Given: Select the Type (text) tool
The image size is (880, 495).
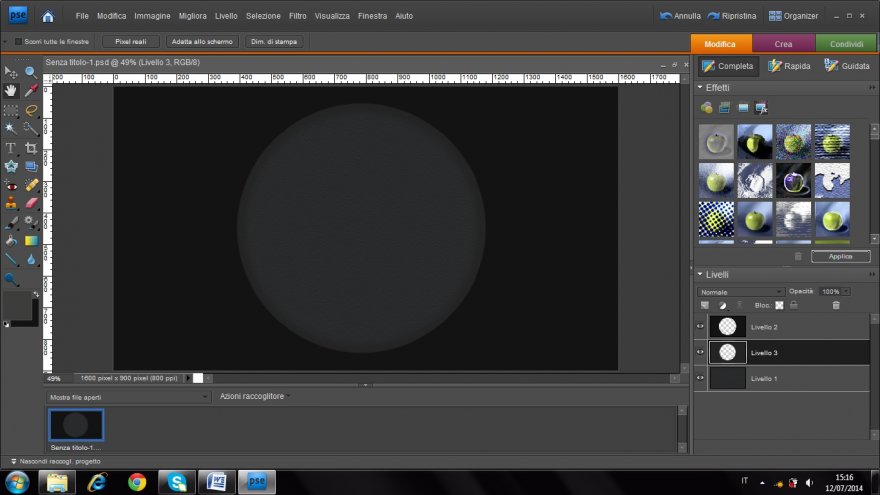Looking at the screenshot, I should pyautogui.click(x=11, y=147).
